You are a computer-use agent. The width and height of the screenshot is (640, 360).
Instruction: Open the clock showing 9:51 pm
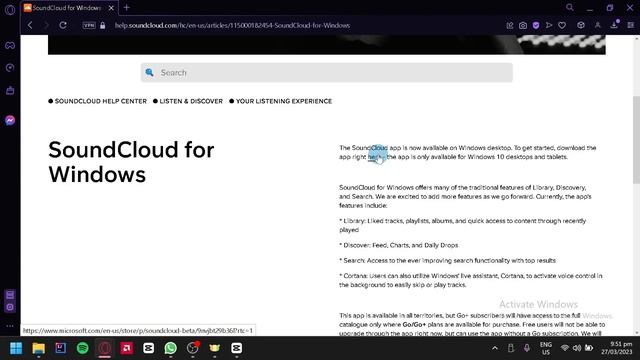(x=617, y=348)
